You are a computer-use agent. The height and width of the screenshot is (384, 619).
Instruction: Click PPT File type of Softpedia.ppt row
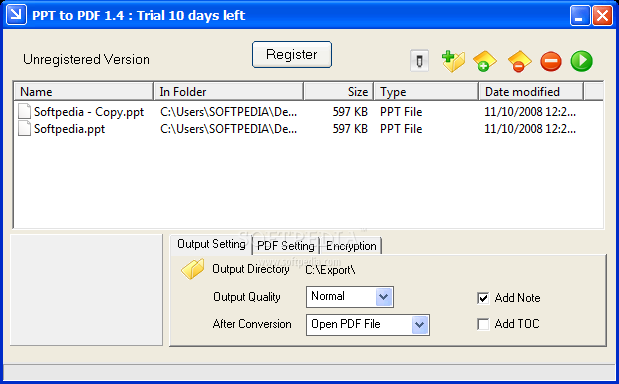tap(401, 129)
